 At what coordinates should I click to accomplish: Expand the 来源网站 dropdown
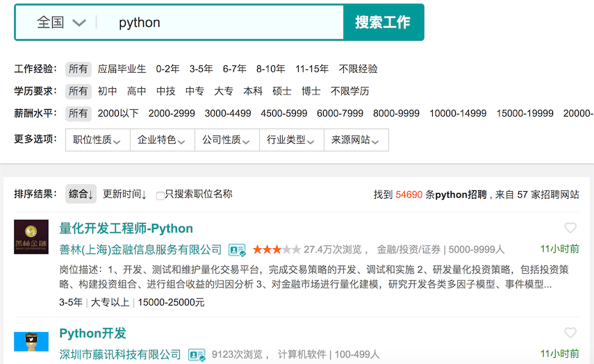(356, 140)
